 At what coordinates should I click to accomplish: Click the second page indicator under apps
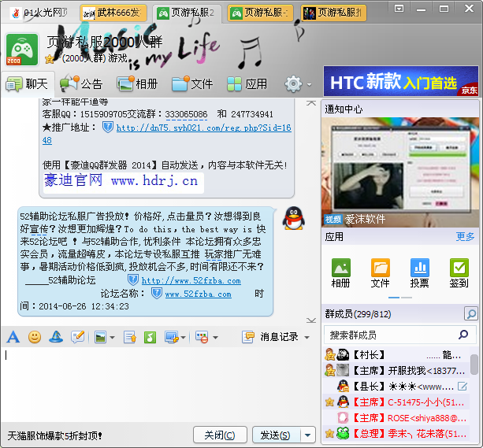coord(407,298)
